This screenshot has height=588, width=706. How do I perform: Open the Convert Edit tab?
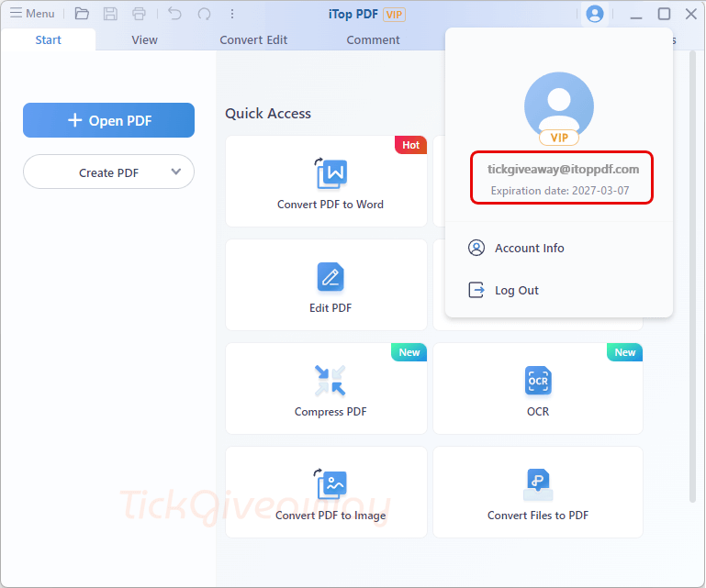point(253,39)
